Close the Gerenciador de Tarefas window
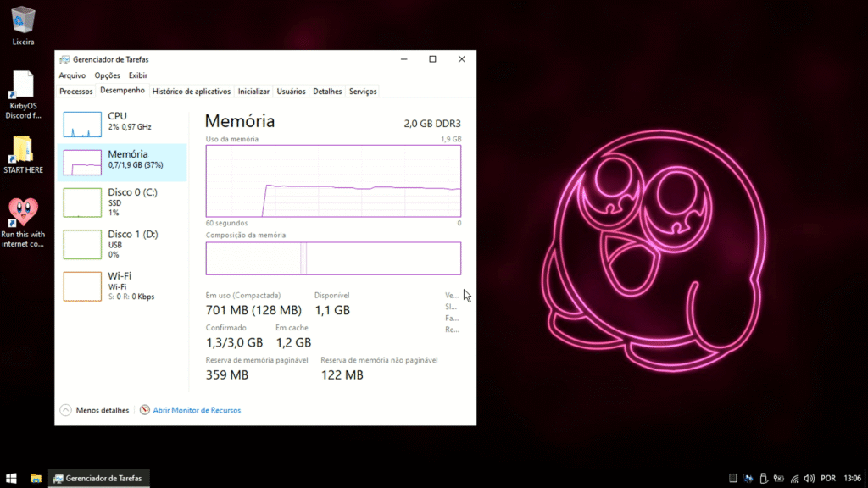868x488 pixels. click(x=462, y=59)
